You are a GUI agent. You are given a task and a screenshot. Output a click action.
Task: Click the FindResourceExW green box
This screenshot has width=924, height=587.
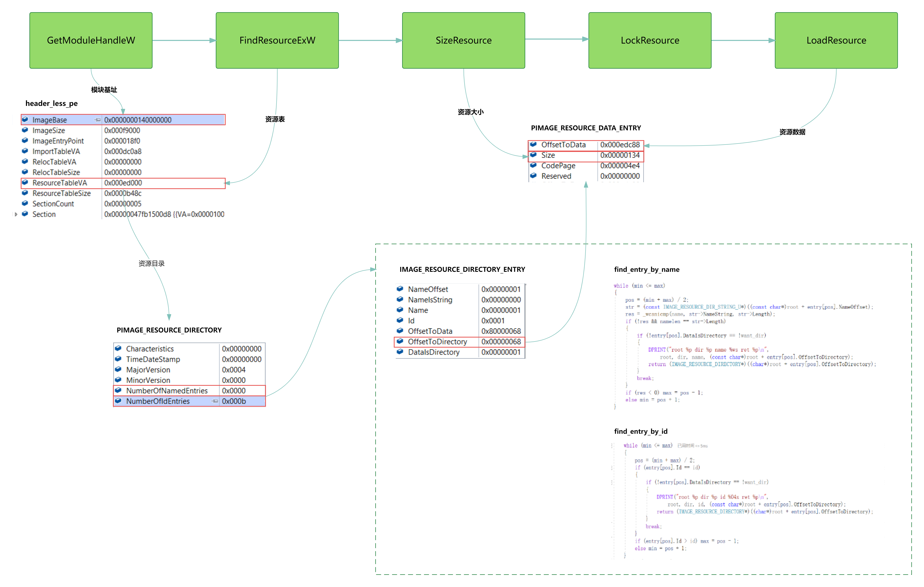(277, 40)
